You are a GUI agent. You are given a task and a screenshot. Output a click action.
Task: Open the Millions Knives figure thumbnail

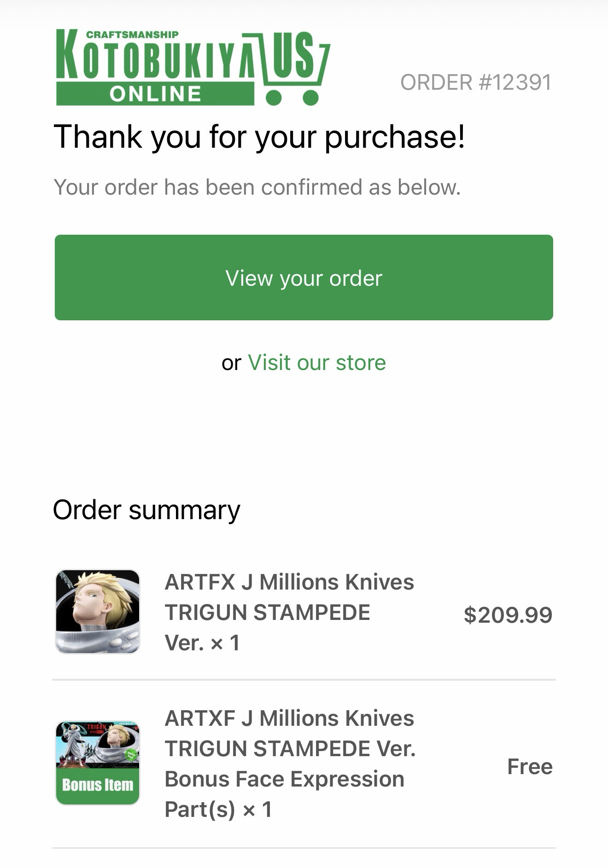[x=98, y=612]
